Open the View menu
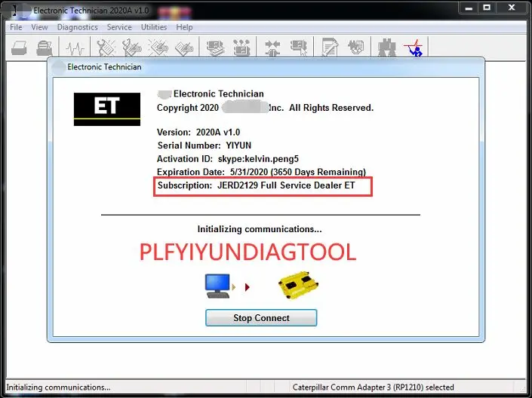Viewport: 532px width, 398px height. (39, 27)
